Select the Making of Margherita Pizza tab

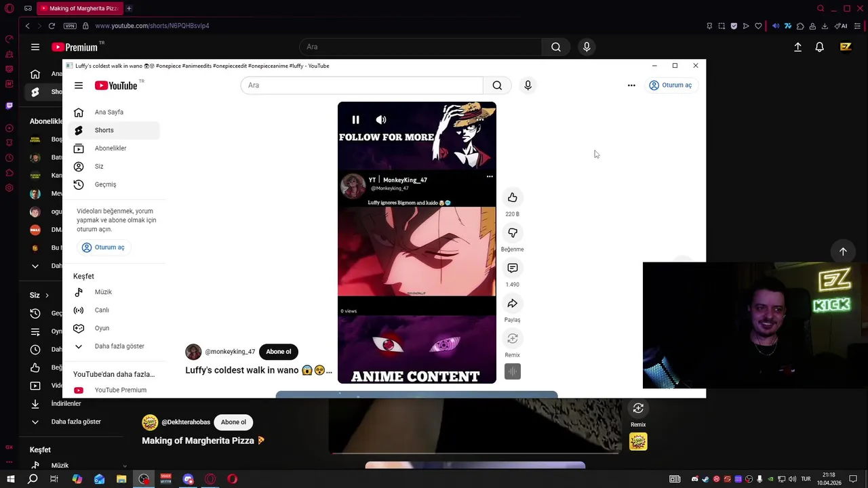[x=79, y=8]
